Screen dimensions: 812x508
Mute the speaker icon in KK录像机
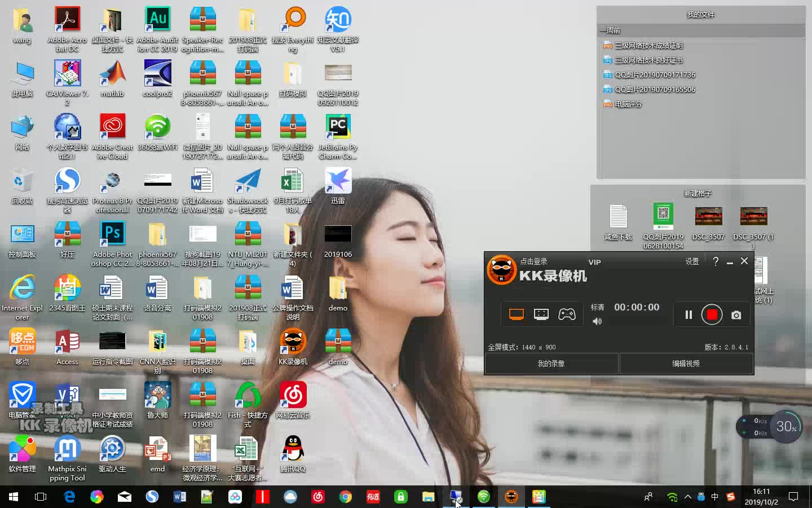click(597, 321)
